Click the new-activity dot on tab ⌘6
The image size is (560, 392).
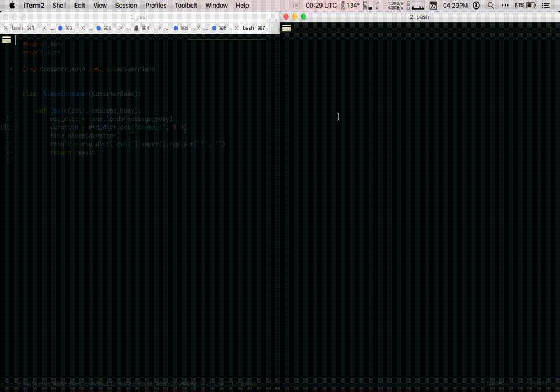(214, 28)
